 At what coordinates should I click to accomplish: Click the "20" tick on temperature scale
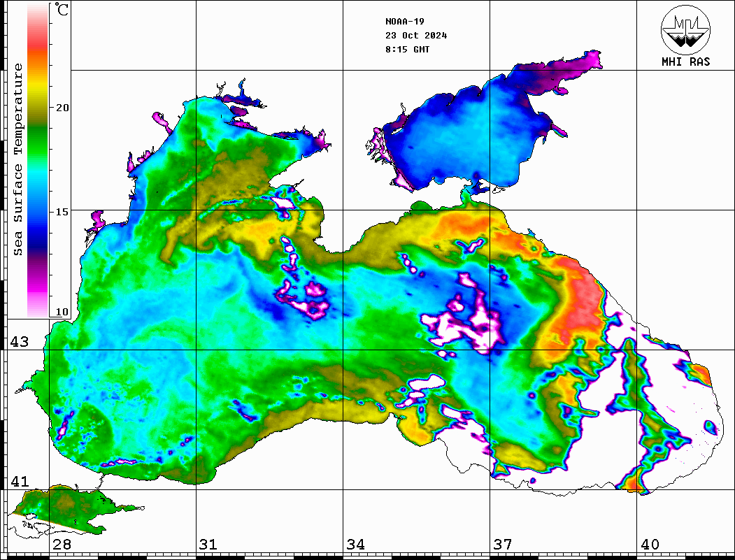pos(62,108)
